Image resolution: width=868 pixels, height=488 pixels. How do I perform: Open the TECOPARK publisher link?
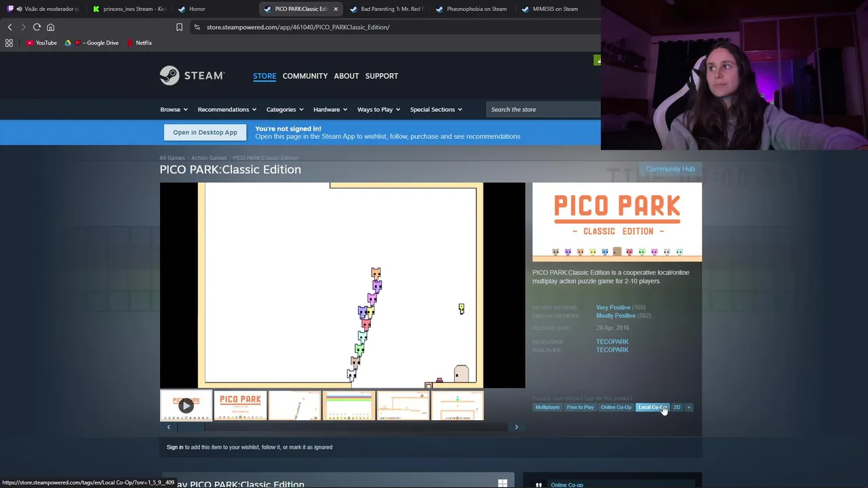612,350
